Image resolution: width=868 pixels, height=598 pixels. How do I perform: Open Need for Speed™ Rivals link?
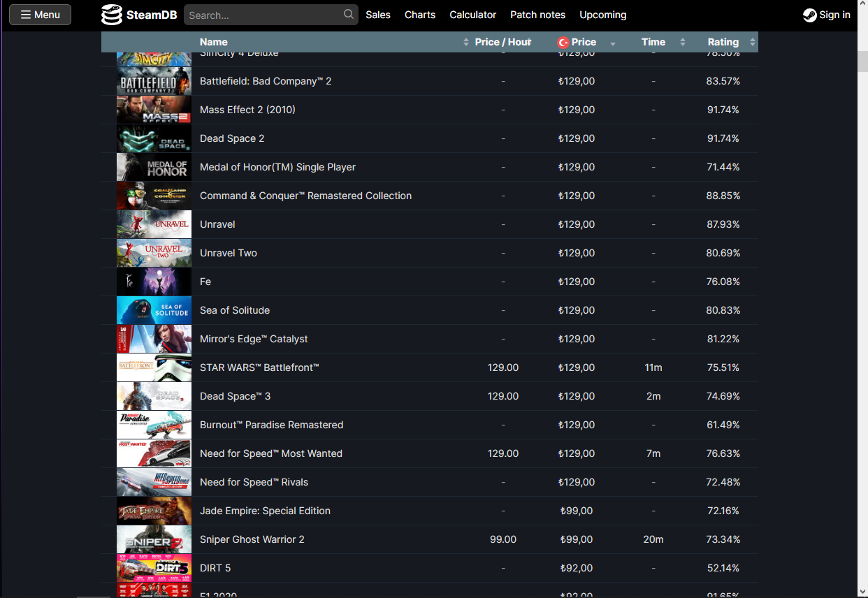254,482
